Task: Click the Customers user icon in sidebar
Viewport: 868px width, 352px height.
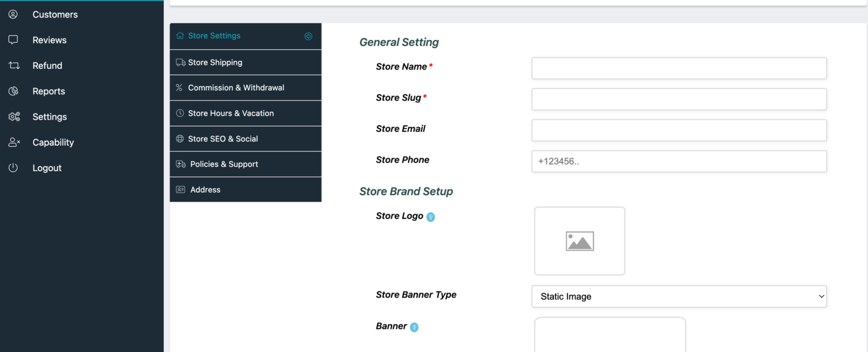Action: click(13, 14)
